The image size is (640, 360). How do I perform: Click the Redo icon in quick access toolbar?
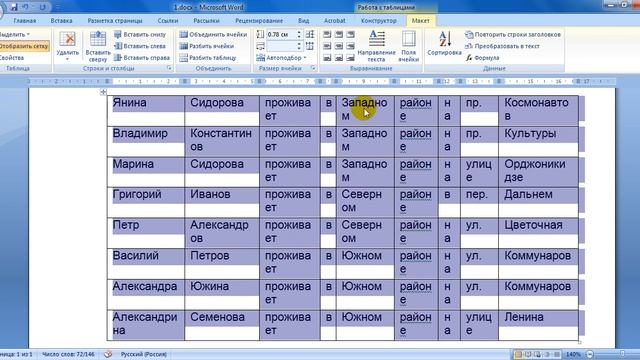(42, 7)
